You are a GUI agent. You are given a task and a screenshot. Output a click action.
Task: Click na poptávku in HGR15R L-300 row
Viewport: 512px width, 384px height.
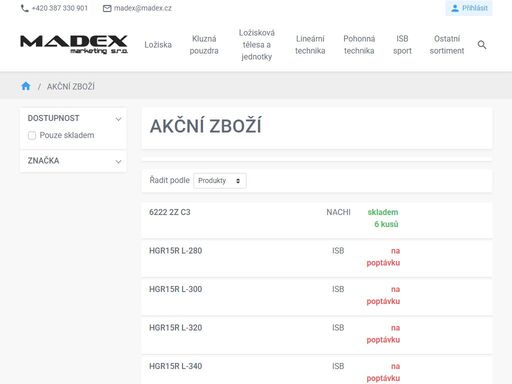pyautogui.click(x=383, y=295)
